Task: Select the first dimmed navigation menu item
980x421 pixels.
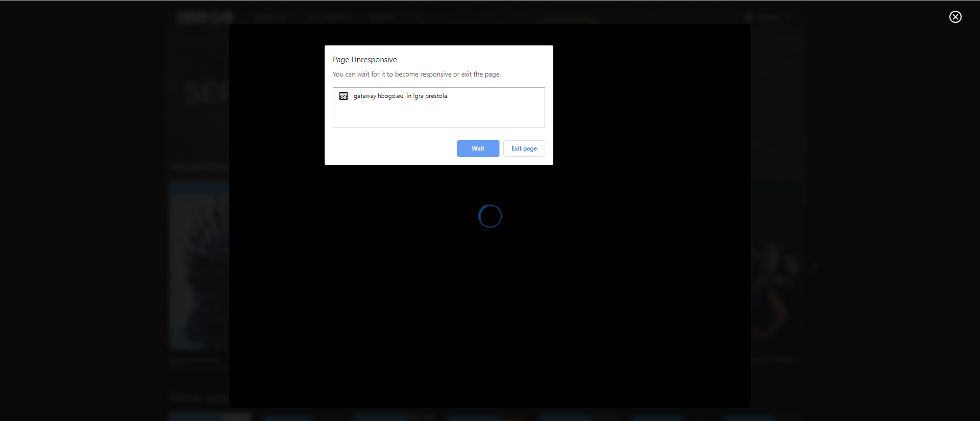Action: 272,17
